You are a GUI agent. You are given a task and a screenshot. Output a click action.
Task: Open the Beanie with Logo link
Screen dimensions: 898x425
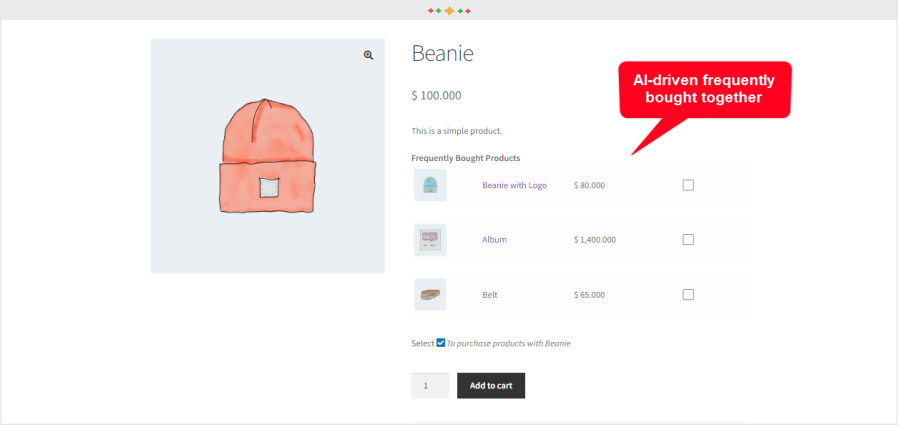[514, 185]
